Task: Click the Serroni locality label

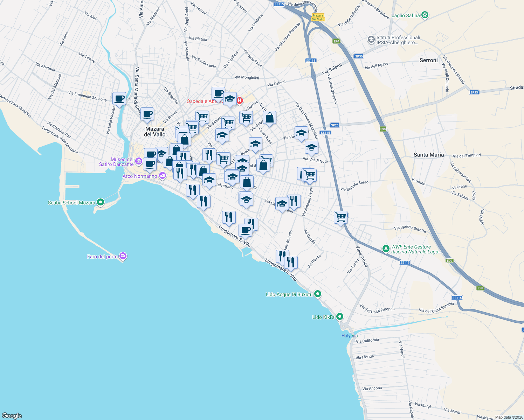Action: point(429,60)
